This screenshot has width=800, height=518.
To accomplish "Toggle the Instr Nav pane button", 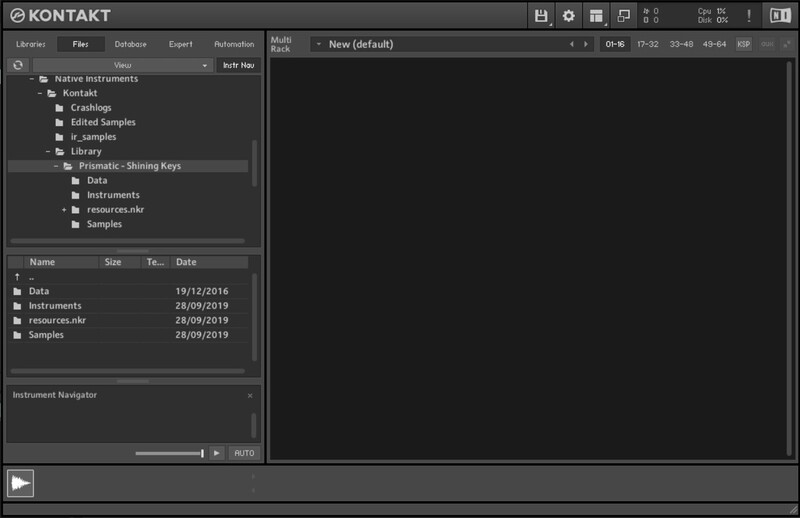I will click(238, 65).
